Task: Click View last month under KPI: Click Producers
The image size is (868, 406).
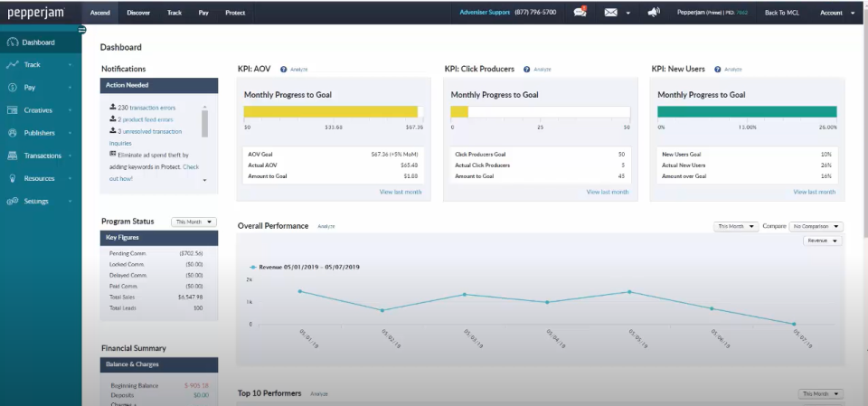Action: click(608, 192)
